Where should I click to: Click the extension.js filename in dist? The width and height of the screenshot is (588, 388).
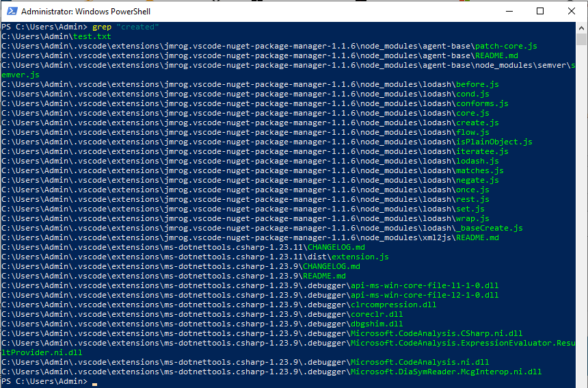[360, 257]
